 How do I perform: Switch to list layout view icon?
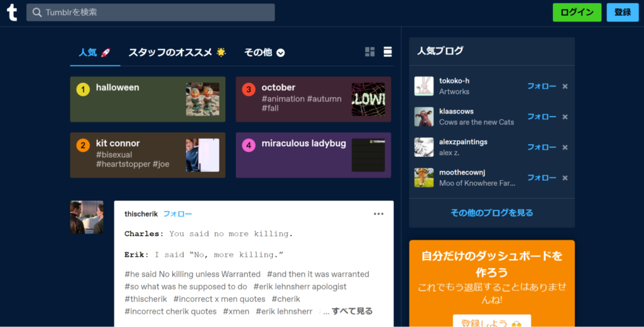(388, 52)
